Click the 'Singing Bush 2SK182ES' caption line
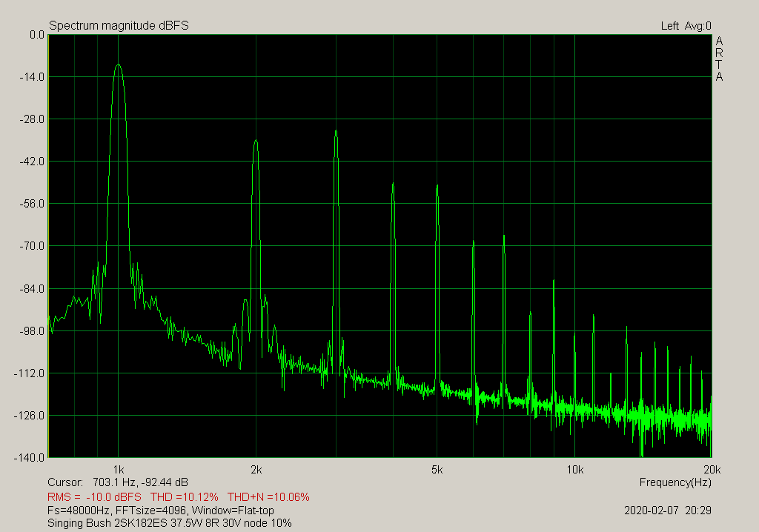This screenshot has height=532, width=759. (170, 523)
